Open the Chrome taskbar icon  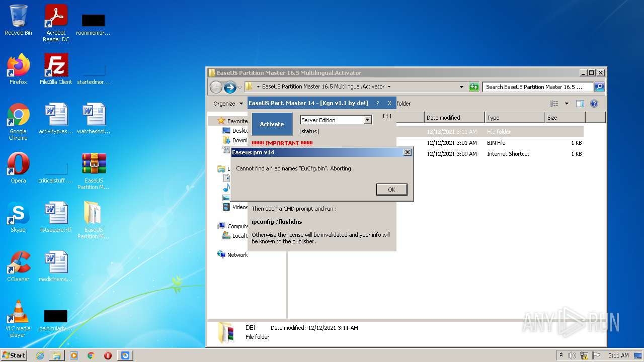(x=91, y=355)
